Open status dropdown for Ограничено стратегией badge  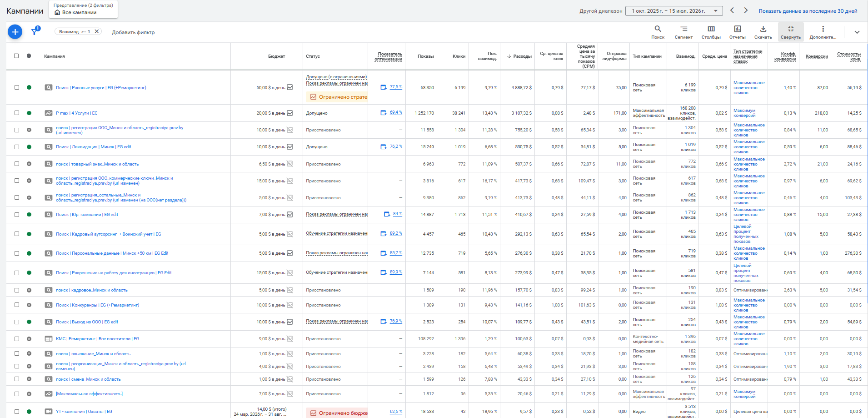[x=337, y=97]
